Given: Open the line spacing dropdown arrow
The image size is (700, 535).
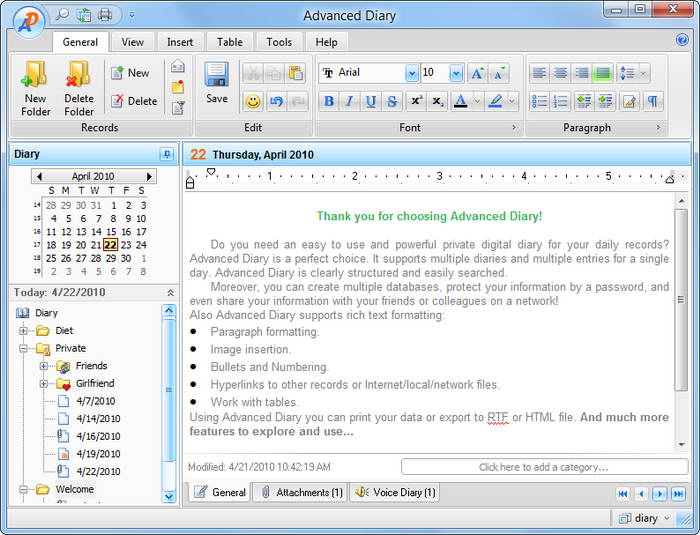Looking at the screenshot, I should click(x=643, y=73).
